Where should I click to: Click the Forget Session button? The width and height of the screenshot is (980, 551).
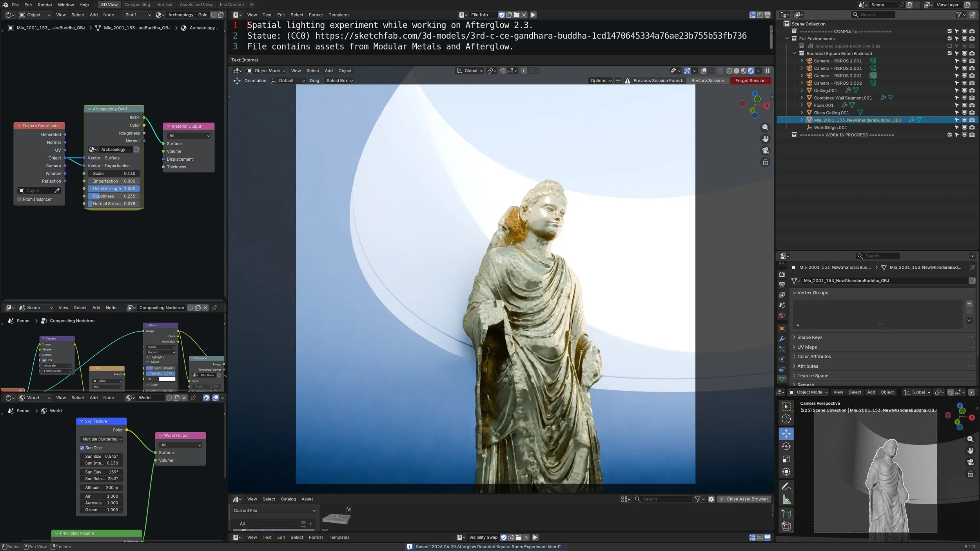(x=750, y=81)
